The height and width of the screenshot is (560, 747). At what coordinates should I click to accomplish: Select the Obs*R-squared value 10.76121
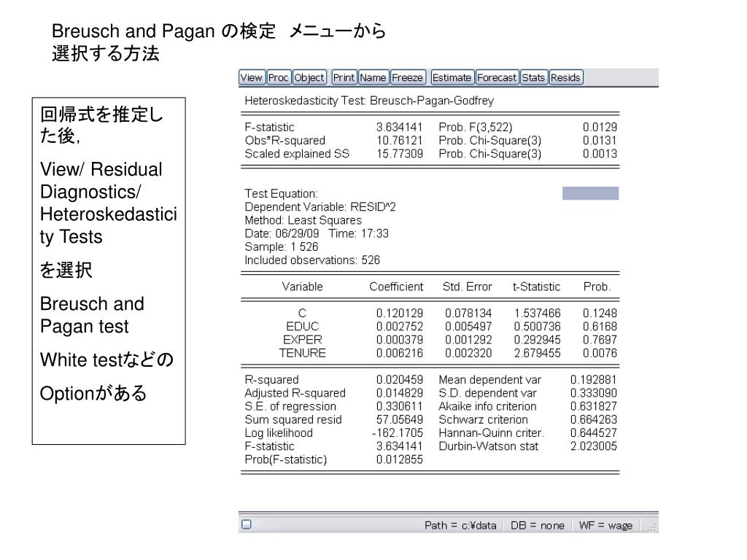click(x=399, y=141)
